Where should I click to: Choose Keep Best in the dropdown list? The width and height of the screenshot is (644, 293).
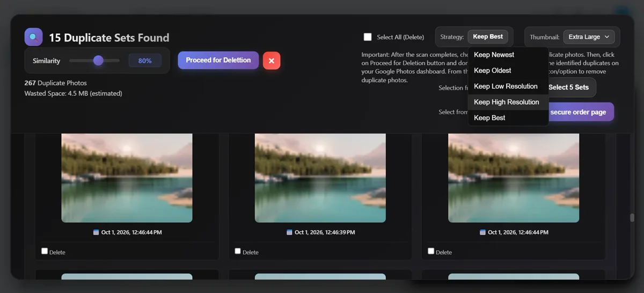pos(508,118)
